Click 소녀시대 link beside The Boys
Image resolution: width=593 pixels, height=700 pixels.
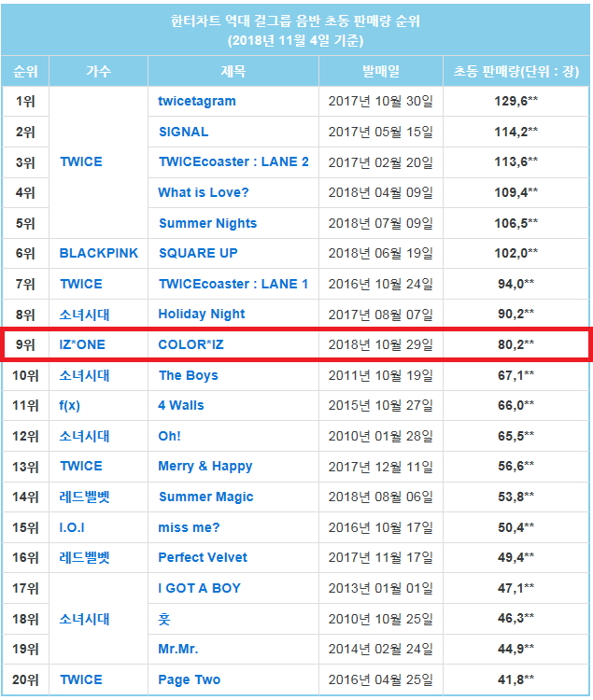(x=84, y=375)
